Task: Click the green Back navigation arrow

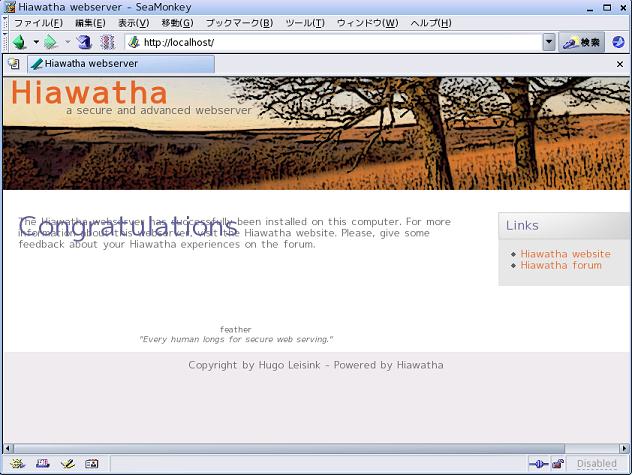Action: click(x=19, y=42)
